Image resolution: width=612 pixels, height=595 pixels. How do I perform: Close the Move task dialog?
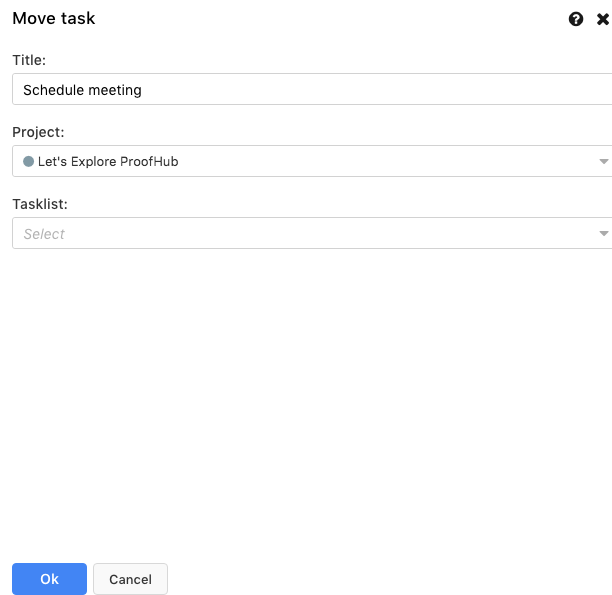603,19
